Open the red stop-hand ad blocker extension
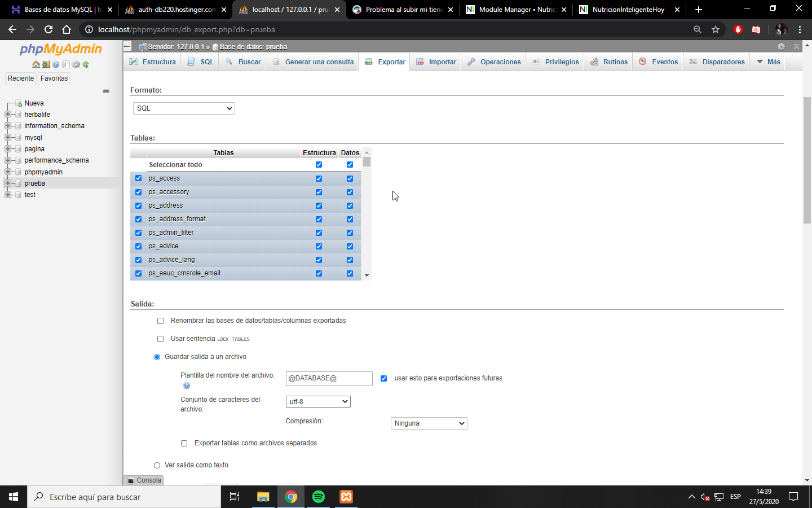 (x=738, y=29)
